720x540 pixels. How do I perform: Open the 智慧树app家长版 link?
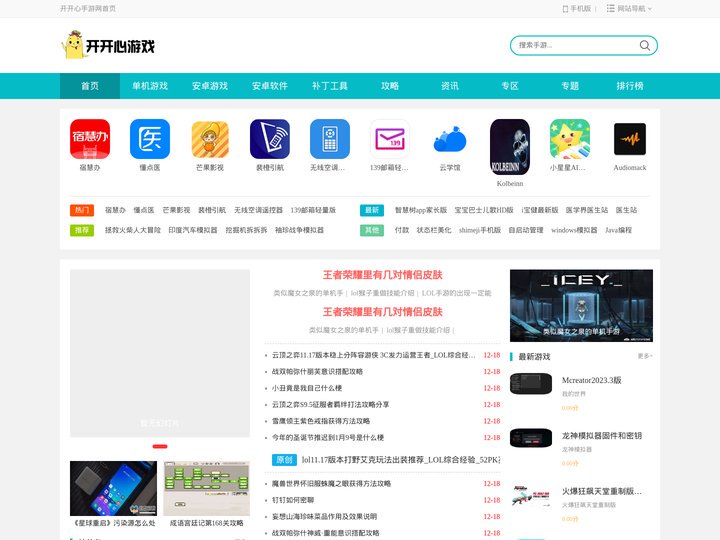click(421, 210)
